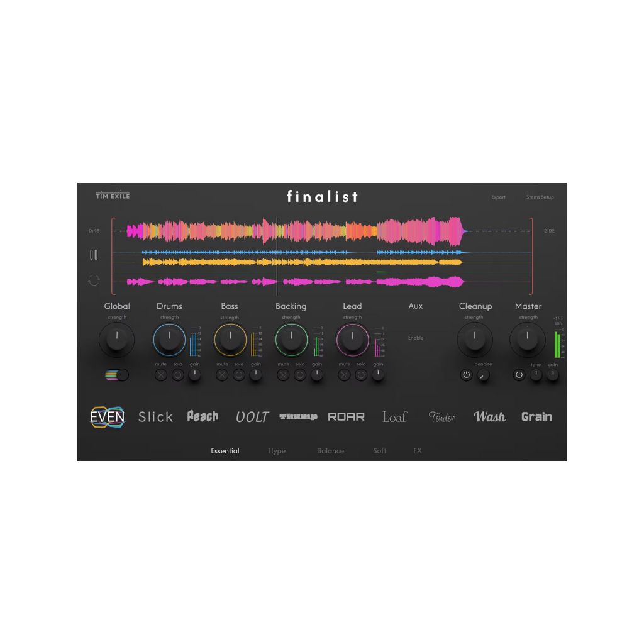Toggle the Cleanup power button

pyautogui.click(x=466, y=375)
